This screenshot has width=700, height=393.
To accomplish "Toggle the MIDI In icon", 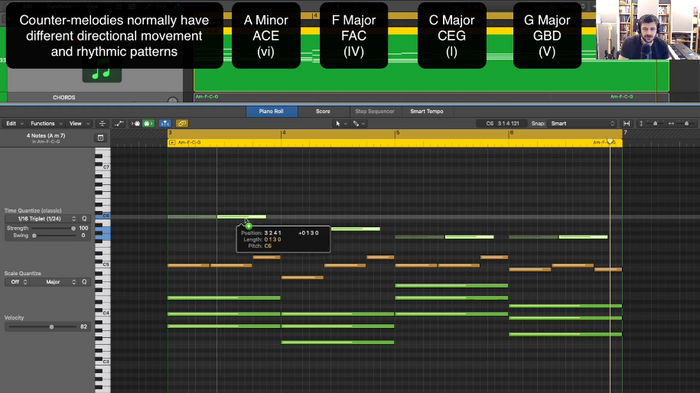I will pyautogui.click(x=135, y=123).
